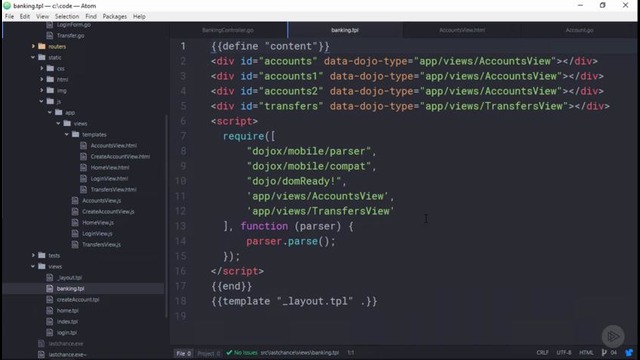Click the 1:1 cursor position indicator
The image size is (640, 360).
pos(351,353)
